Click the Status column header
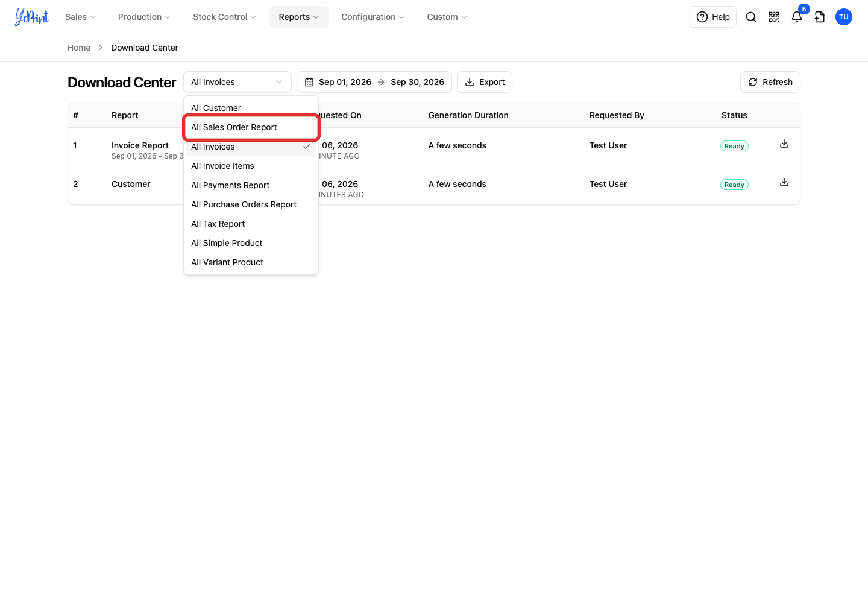This screenshot has height=603, width=868. 734,115
